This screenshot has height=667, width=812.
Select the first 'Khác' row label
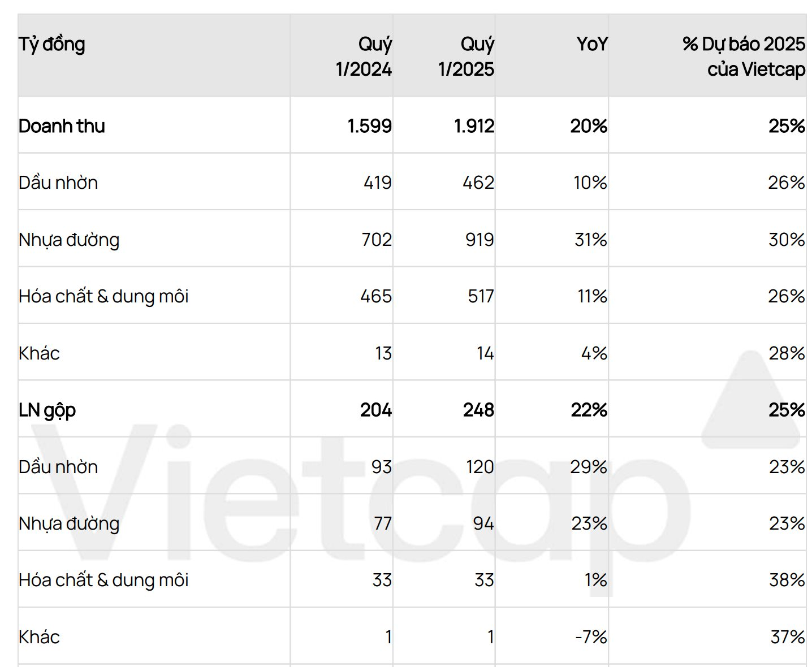pyautogui.click(x=39, y=353)
